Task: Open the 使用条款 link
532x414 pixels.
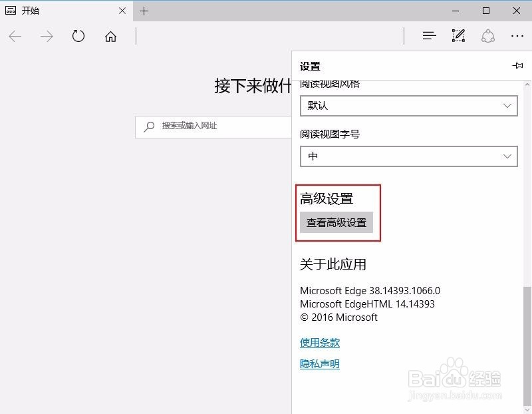Action: pos(320,342)
